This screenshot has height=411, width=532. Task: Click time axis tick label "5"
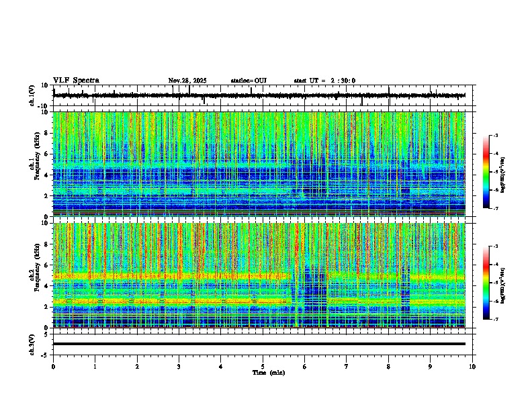pyautogui.click(x=263, y=367)
